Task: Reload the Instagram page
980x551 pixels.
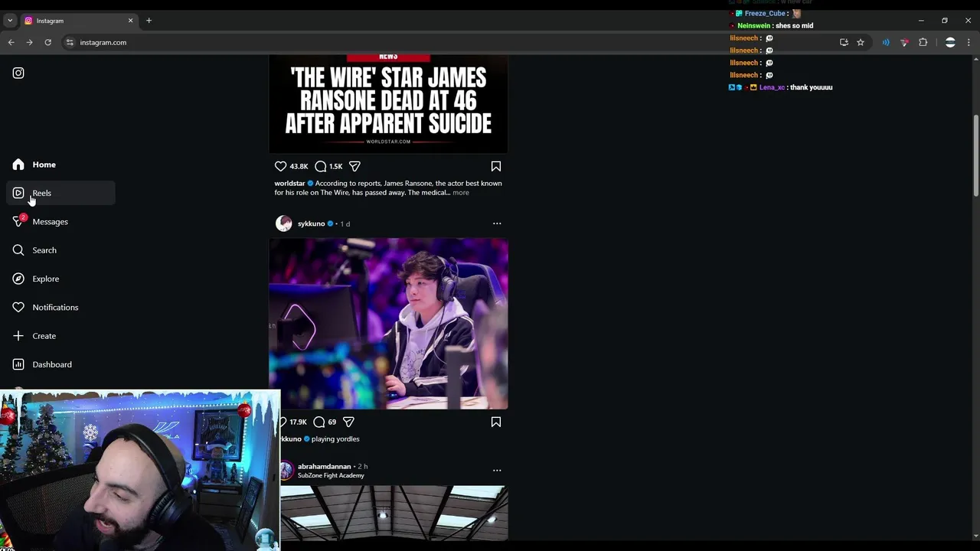Action: pos(47,42)
